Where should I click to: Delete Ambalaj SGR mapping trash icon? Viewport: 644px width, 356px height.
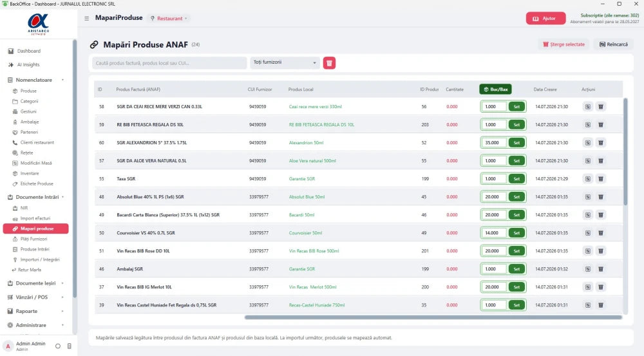tap(600, 269)
